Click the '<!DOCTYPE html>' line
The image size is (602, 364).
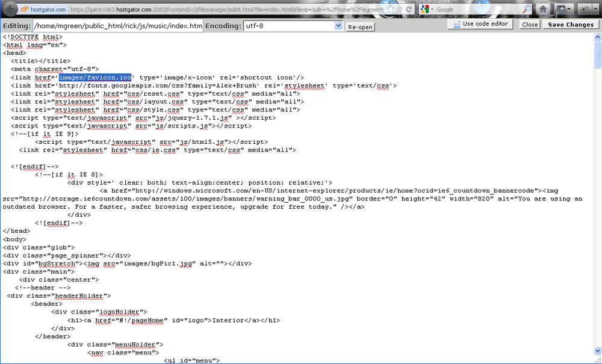(33, 37)
